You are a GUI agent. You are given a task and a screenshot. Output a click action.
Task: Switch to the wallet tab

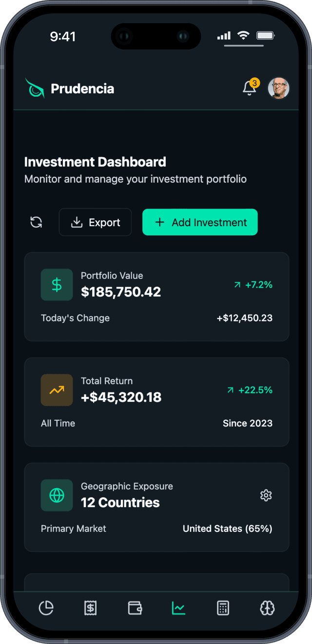point(135,608)
